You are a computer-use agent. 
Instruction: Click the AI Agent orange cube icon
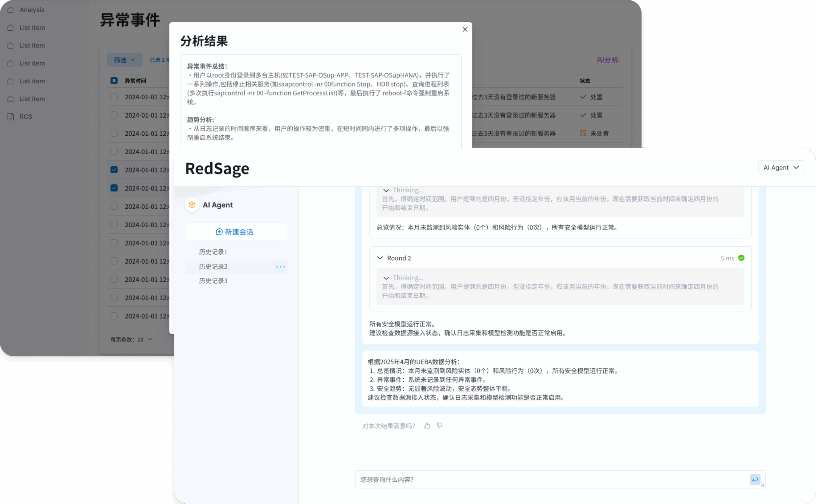point(192,205)
